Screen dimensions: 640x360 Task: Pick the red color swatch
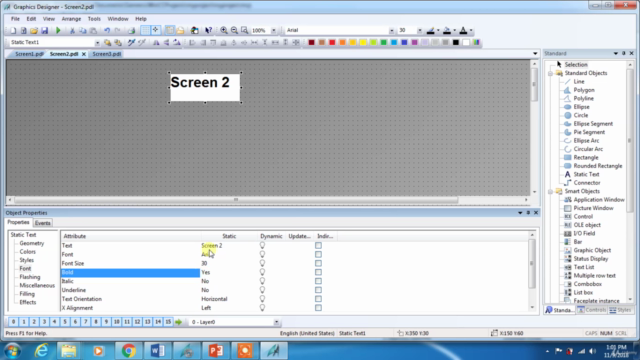(332, 42)
